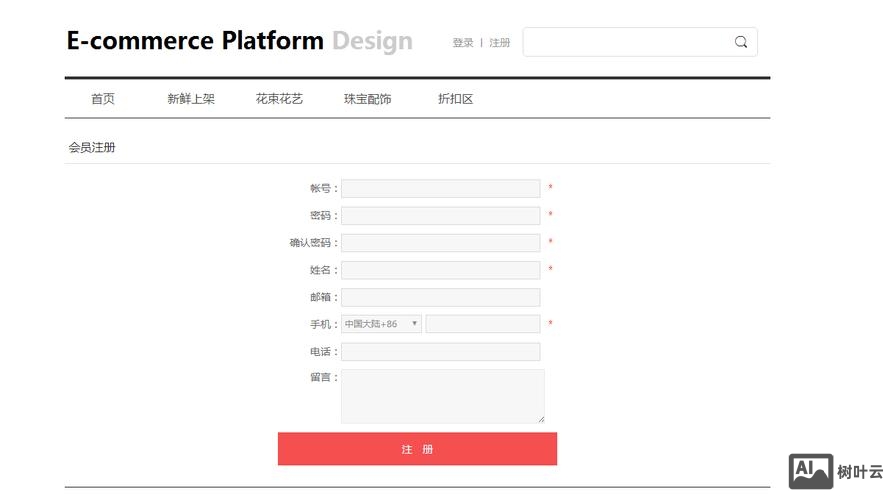The image size is (891, 500).
Task: Visit the 折扣区 discount section
Action: [455, 99]
